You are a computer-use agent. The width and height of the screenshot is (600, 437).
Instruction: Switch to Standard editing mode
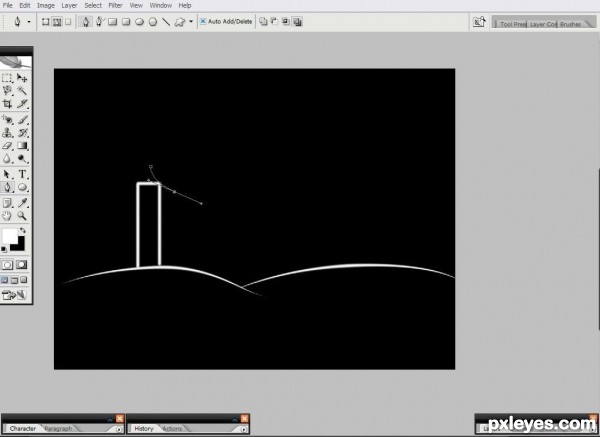(7, 265)
